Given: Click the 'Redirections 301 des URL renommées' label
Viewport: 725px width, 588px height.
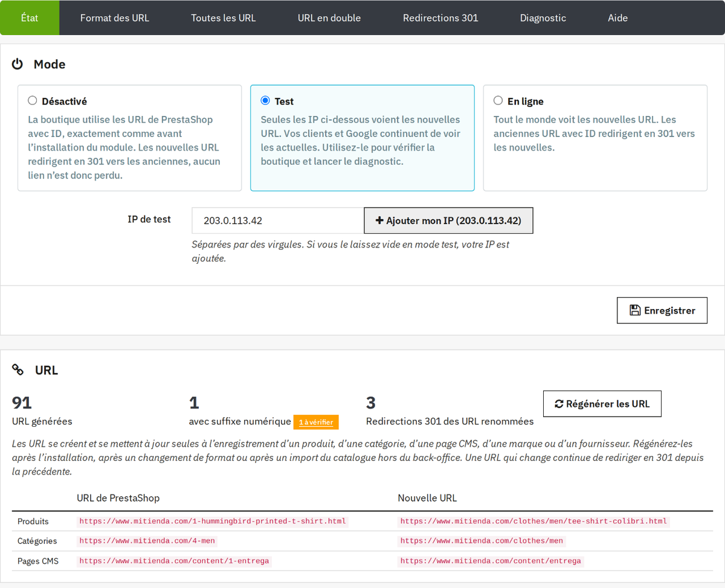Looking at the screenshot, I should point(450,421).
